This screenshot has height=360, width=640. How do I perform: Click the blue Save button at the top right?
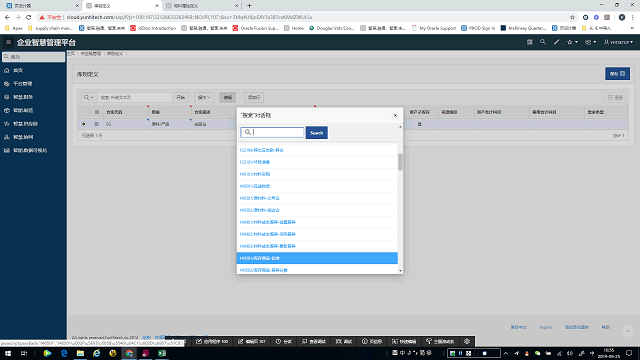coord(617,73)
